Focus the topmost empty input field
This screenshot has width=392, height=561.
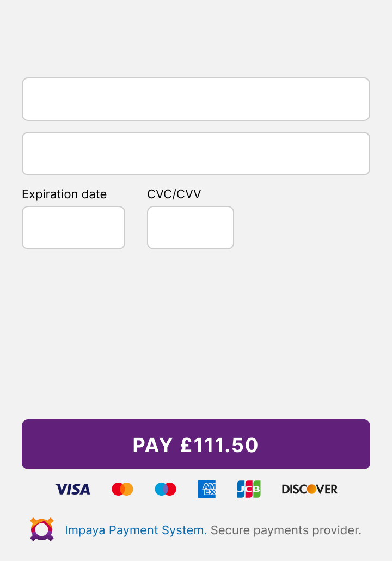coord(196,99)
